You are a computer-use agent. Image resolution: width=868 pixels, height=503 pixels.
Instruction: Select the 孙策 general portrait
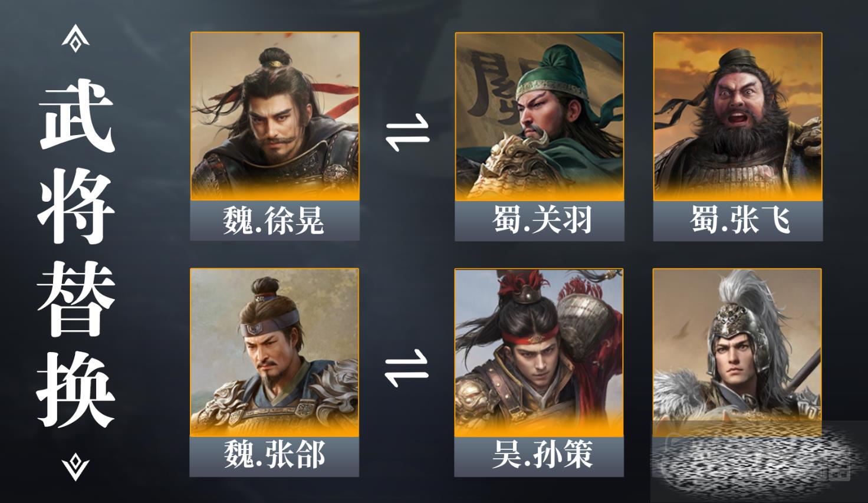tap(539, 352)
